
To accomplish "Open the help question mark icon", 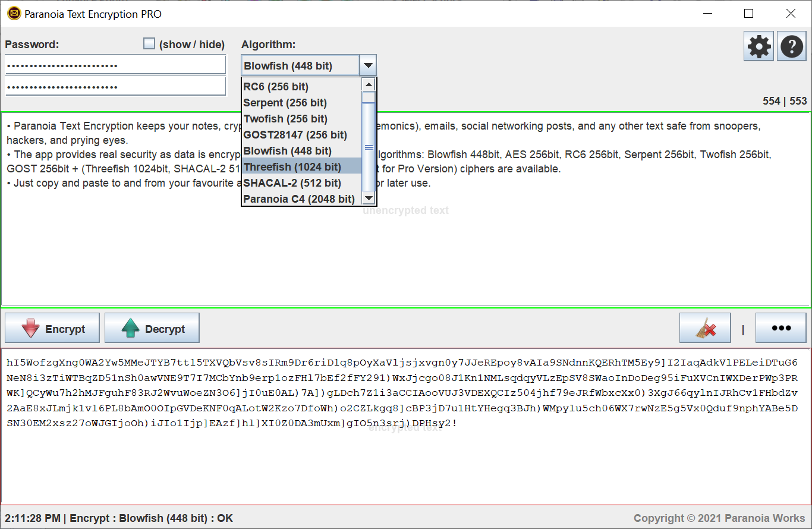I will tap(792, 46).
